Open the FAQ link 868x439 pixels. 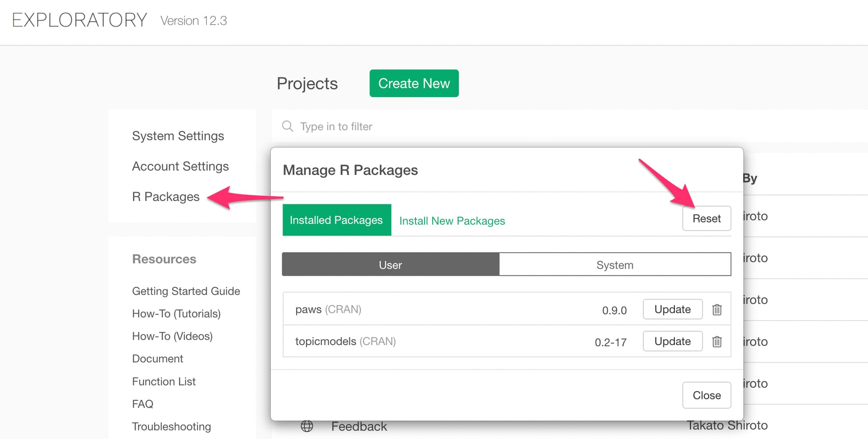click(x=142, y=404)
